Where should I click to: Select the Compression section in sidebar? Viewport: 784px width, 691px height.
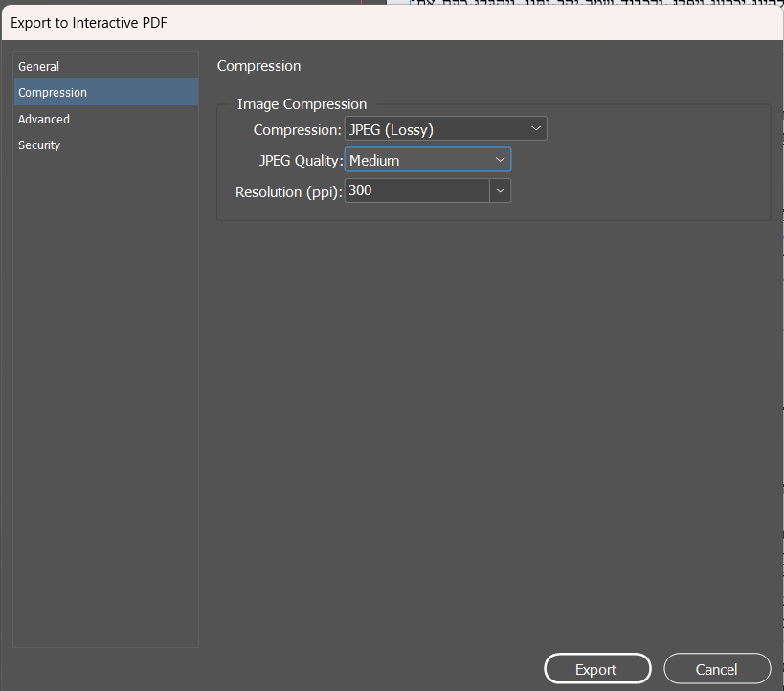click(106, 92)
